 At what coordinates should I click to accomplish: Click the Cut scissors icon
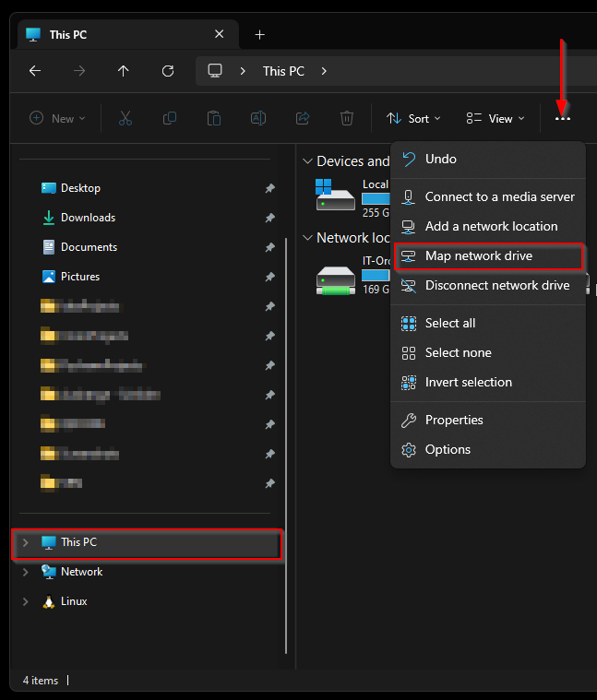(x=125, y=118)
